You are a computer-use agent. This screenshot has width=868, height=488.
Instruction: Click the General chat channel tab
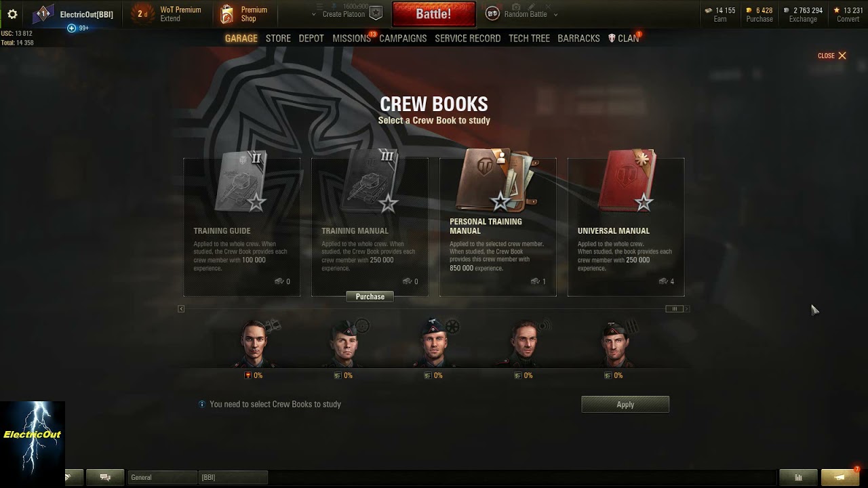point(162,477)
